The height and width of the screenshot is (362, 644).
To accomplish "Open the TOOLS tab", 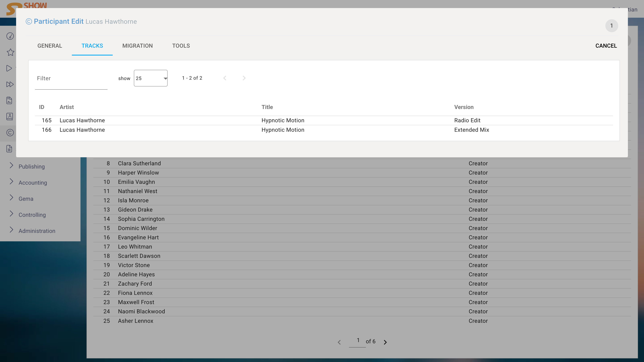I will 181,46.
